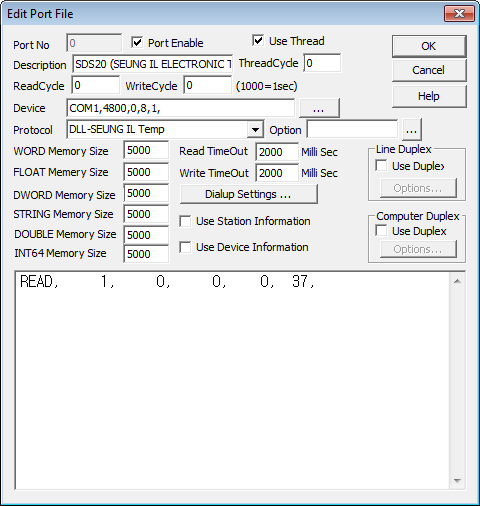The width and height of the screenshot is (480, 506).
Task: Check Line Duplex Use Duplex
Action: click(381, 166)
